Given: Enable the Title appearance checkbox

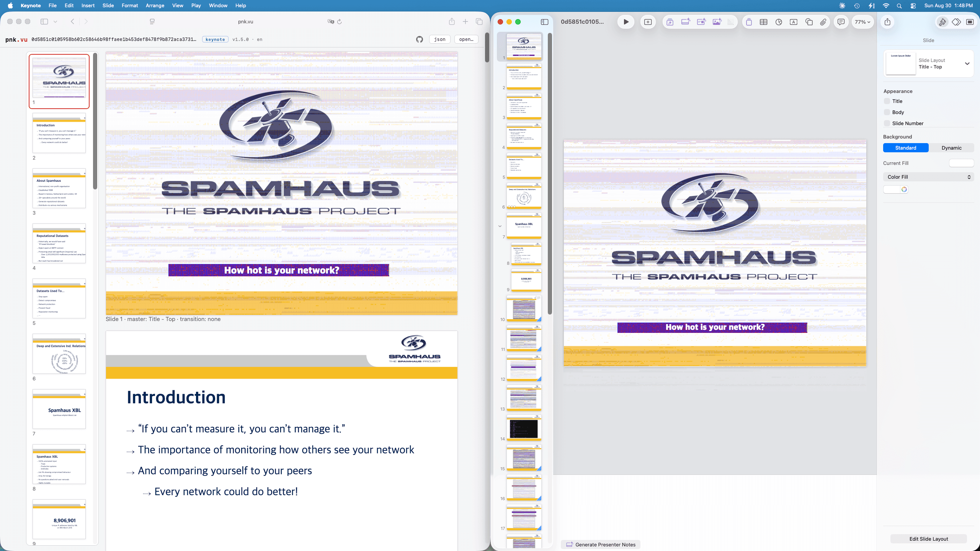Looking at the screenshot, I should pos(887,101).
